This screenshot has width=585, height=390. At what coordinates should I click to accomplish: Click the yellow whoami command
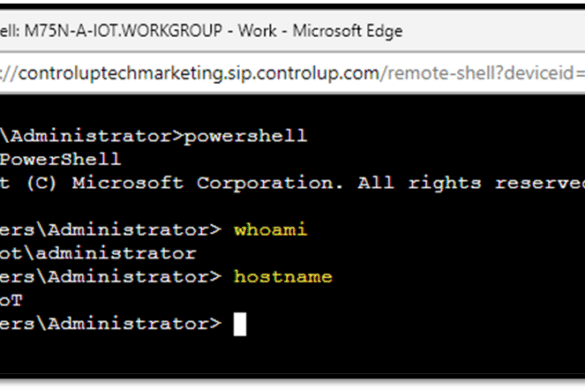point(270,230)
